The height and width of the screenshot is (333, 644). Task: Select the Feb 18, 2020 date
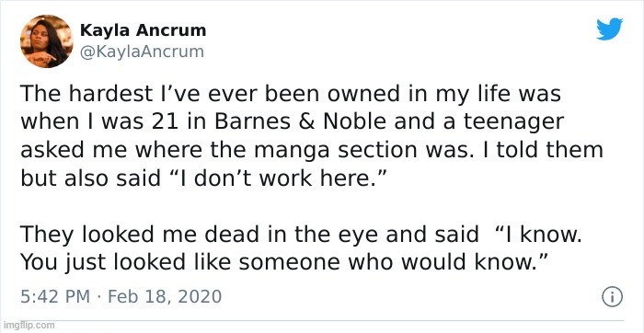tap(165, 296)
